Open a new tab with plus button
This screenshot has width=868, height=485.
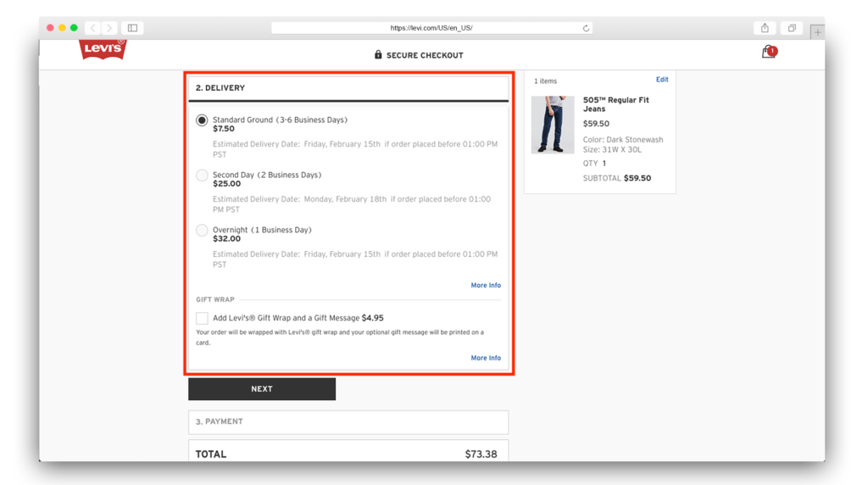pos(817,32)
